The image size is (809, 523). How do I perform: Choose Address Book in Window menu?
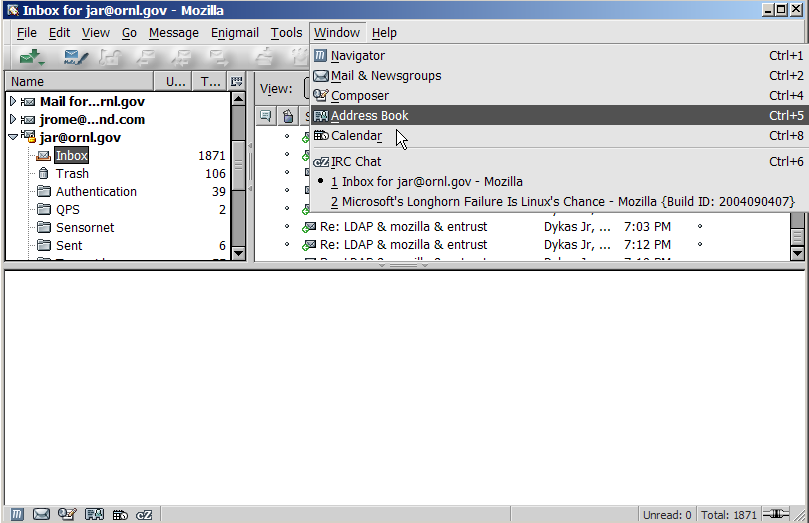tap(369, 116)
